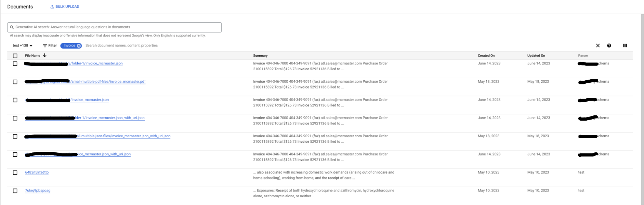Open invoice_mcmaster.pdf document link
This screenshot has width=644, height=205.
(108, 82)
